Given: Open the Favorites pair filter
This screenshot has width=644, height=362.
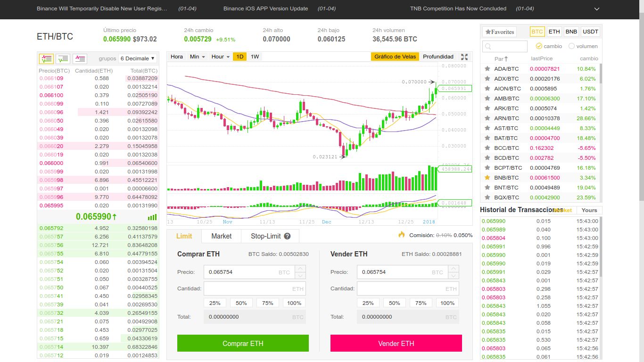Looking at the screenshot, I should pyautogui.click(x=499, y=32).
